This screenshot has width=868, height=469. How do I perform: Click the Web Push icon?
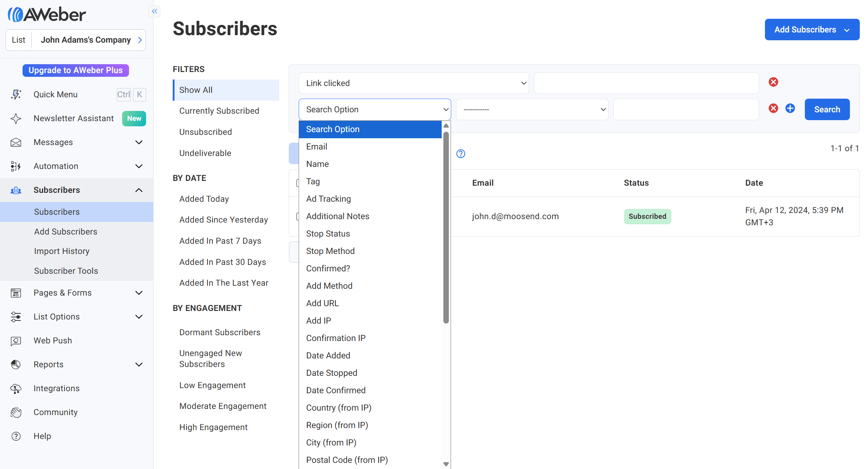pos(16,341)
